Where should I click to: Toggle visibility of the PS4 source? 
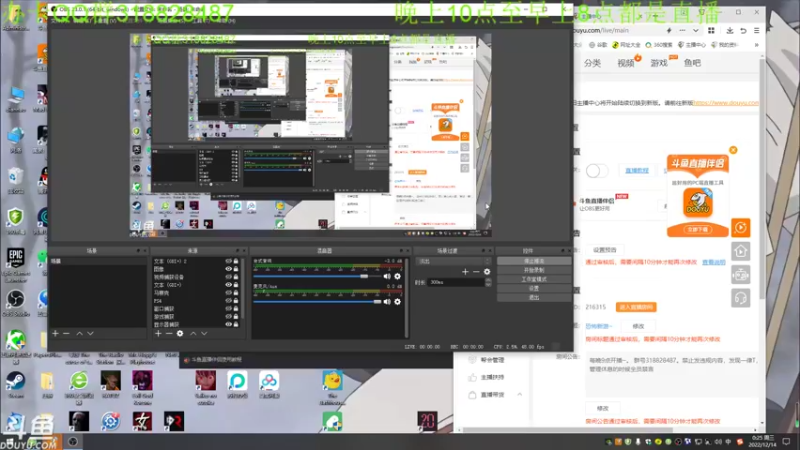coord(229,301)
